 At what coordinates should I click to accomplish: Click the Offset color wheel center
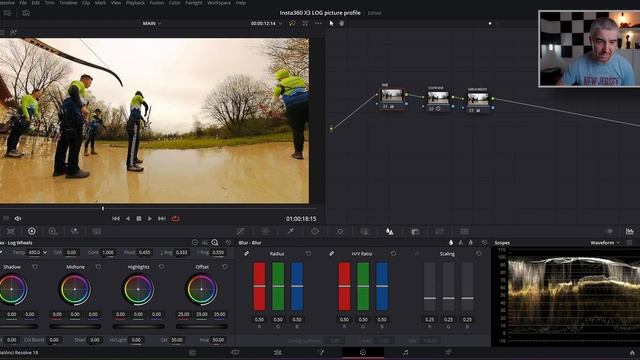pyautogui.click(x=202, y=289)
